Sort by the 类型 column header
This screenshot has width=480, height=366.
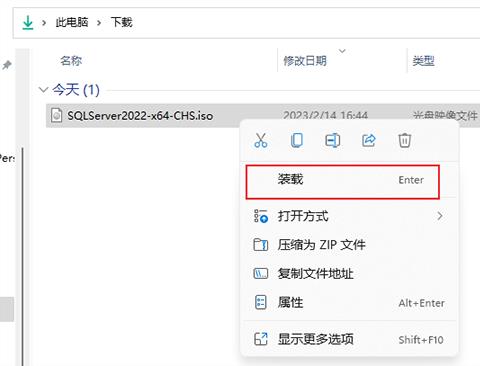(x=423, y=61)
